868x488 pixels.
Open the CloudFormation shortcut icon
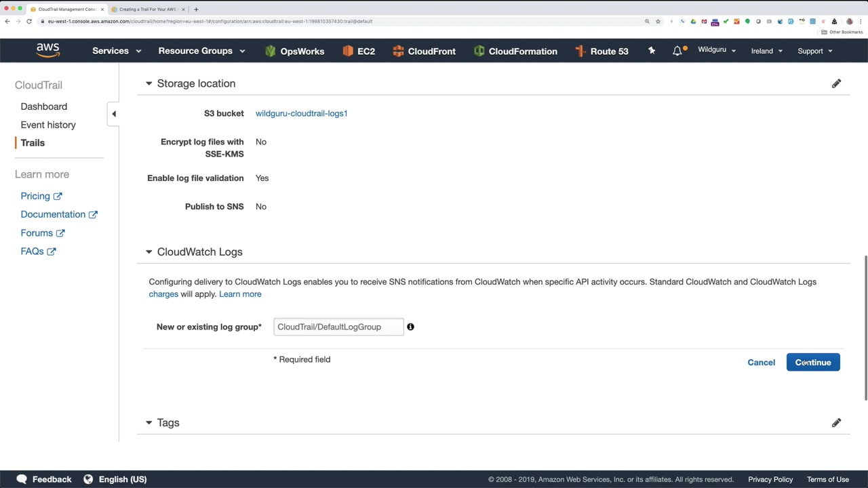click(479, 51)
